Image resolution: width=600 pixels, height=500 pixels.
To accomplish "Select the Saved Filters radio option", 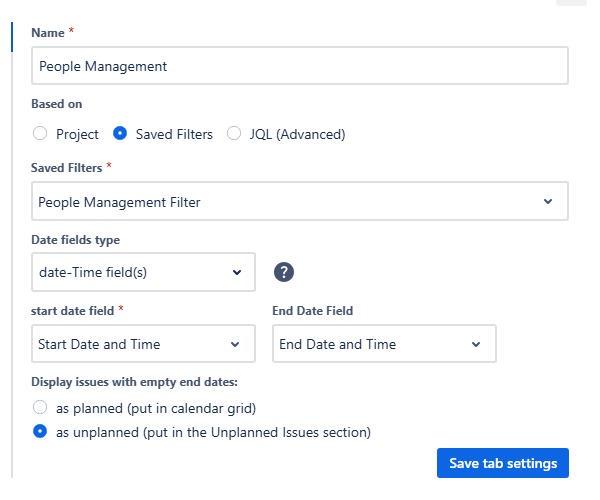I will tap(120, 134).
